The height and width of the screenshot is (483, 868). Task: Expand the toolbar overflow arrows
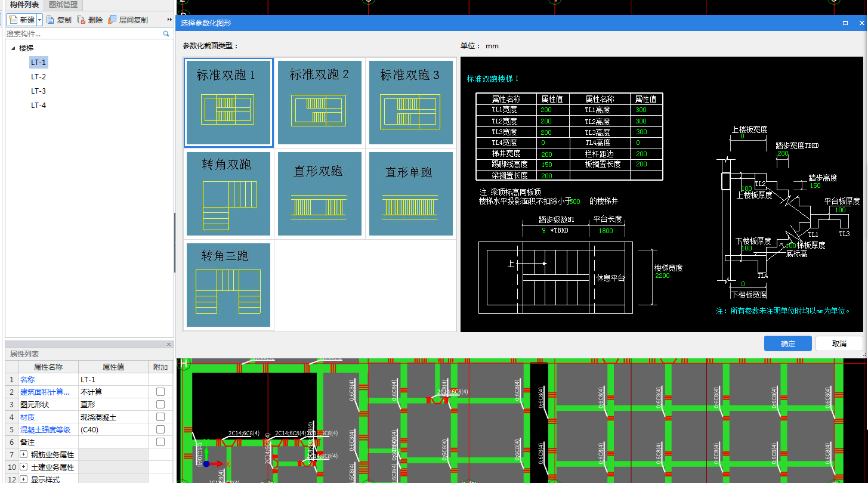(169, 20)
